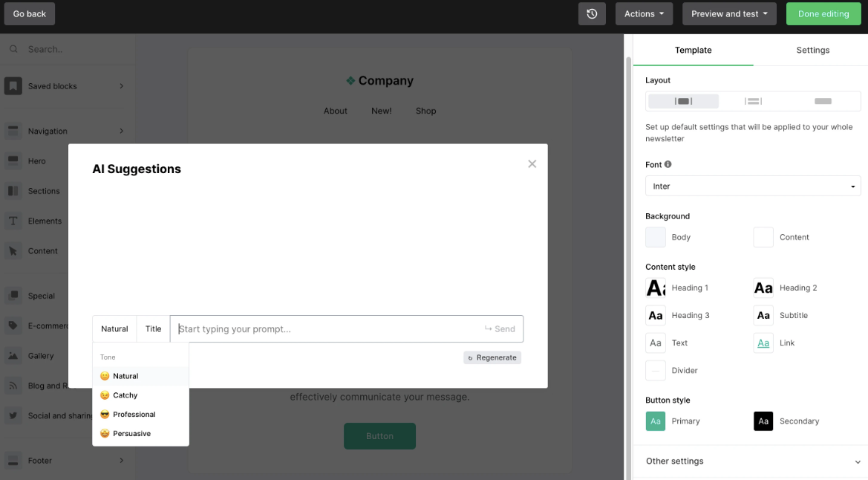Expand Other settings section
868x480 pixels.
751,461
